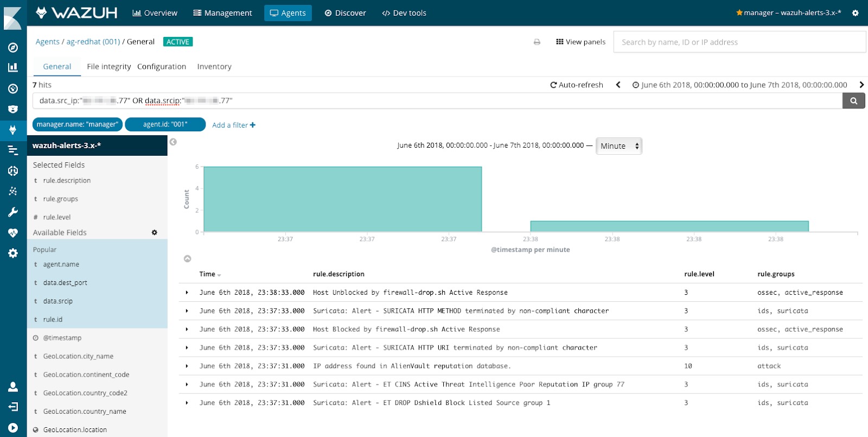868x437 pixels.
Task: Switch to File integrity tab
Action: pyautogui.click(x=108, y=66)
